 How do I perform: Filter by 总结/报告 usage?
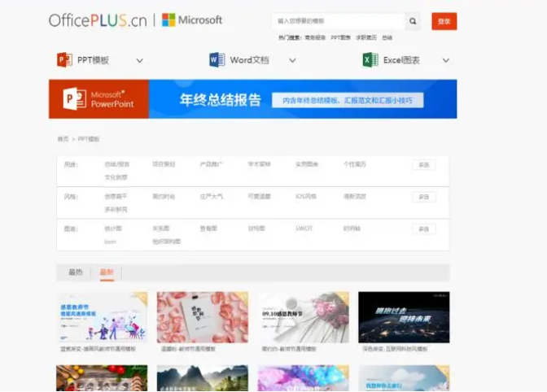pos(117,164)
